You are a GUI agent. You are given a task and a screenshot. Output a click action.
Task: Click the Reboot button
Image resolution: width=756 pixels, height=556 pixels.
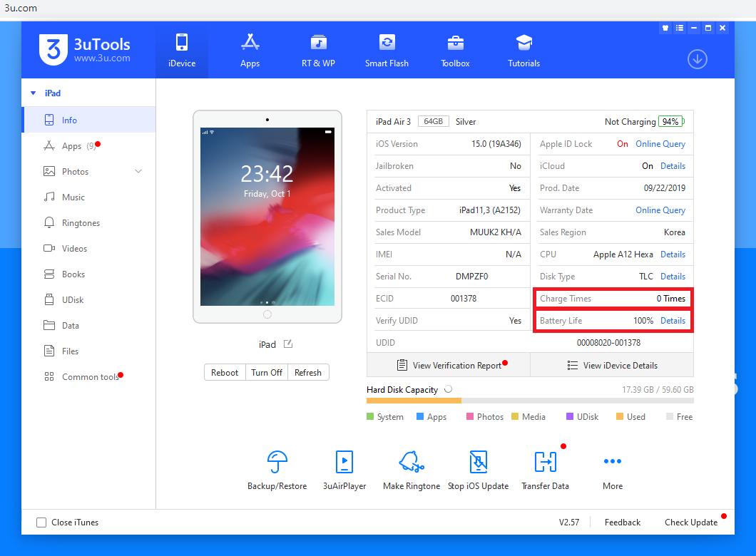coord(225,372)
